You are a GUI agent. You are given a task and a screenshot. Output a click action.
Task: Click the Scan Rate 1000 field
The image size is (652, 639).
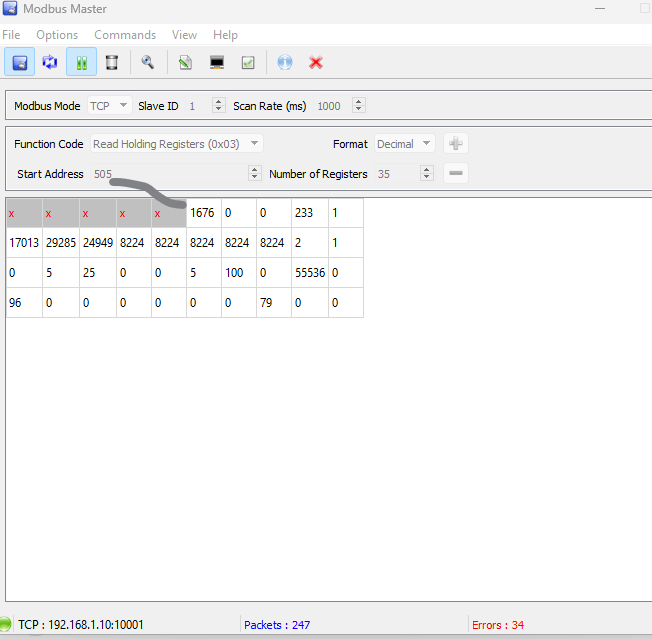click(333, 106)
